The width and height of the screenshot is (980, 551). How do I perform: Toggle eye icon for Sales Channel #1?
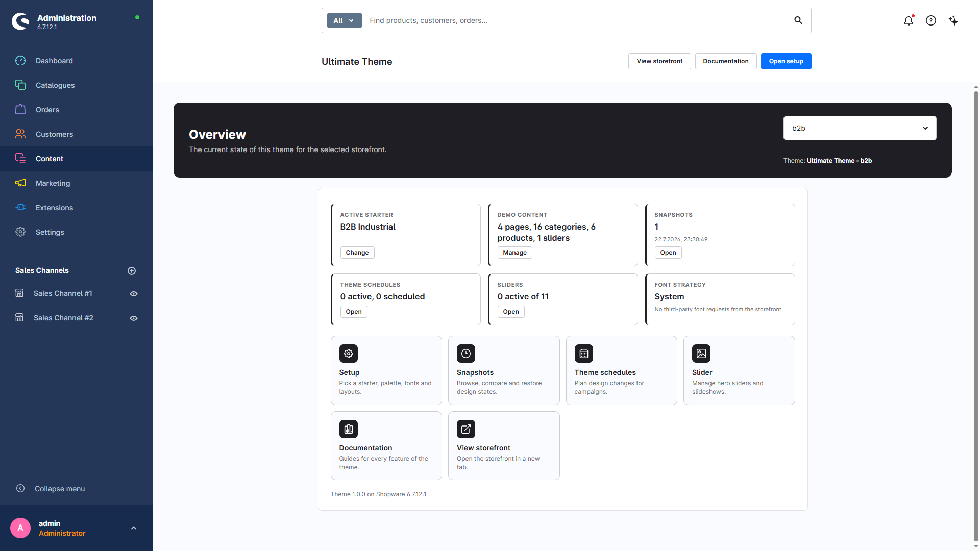tap(134, 294)
